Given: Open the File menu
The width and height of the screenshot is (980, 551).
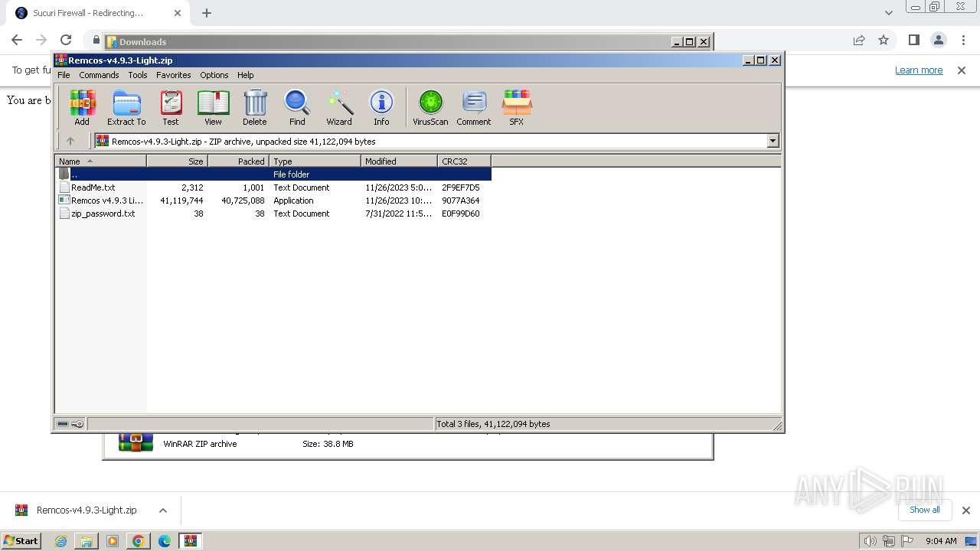Looking at the screenshot, I should click(x=64, y=75).
